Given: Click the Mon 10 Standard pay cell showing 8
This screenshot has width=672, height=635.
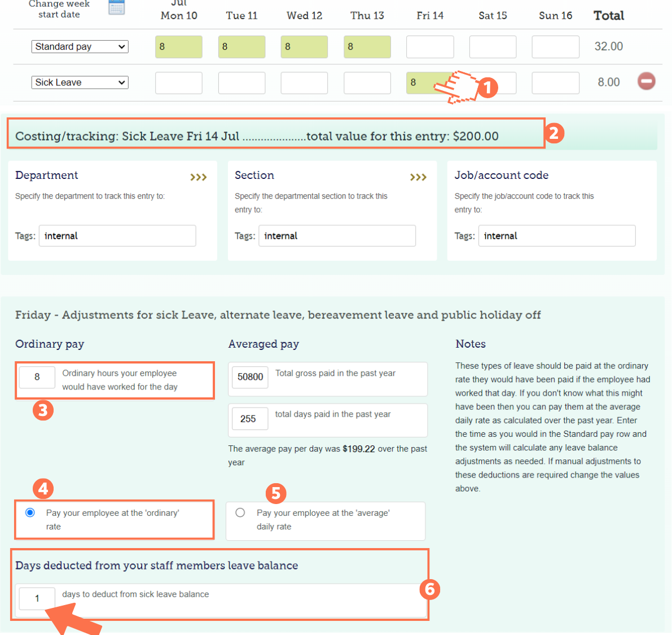Looking at the screenshot, I should pyautogui.click(x=178, y=46).
